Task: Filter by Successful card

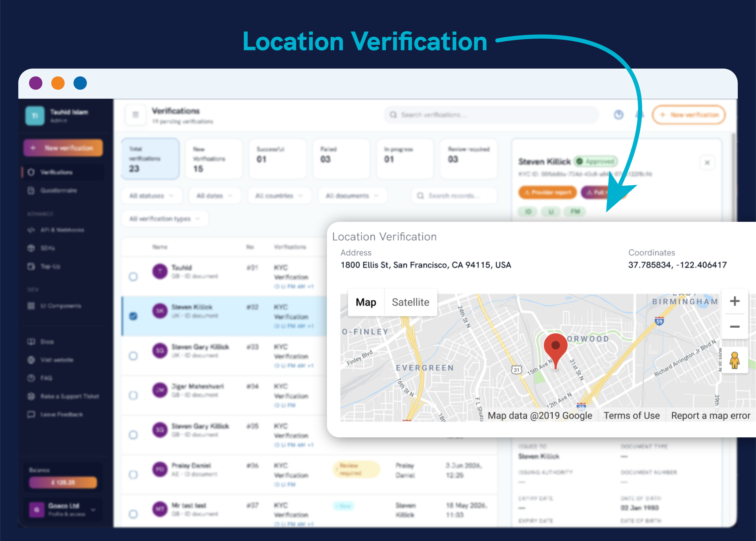Action: [x=278, y=159]
